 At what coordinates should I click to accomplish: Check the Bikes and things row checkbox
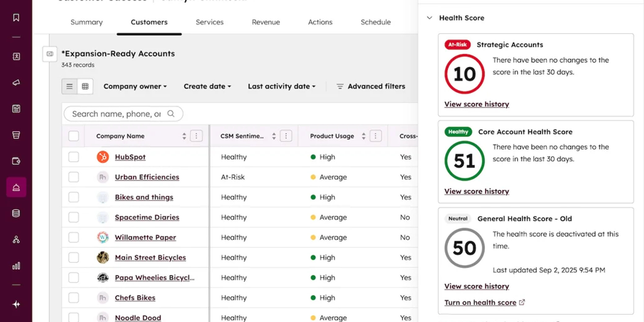click(74, 197)
